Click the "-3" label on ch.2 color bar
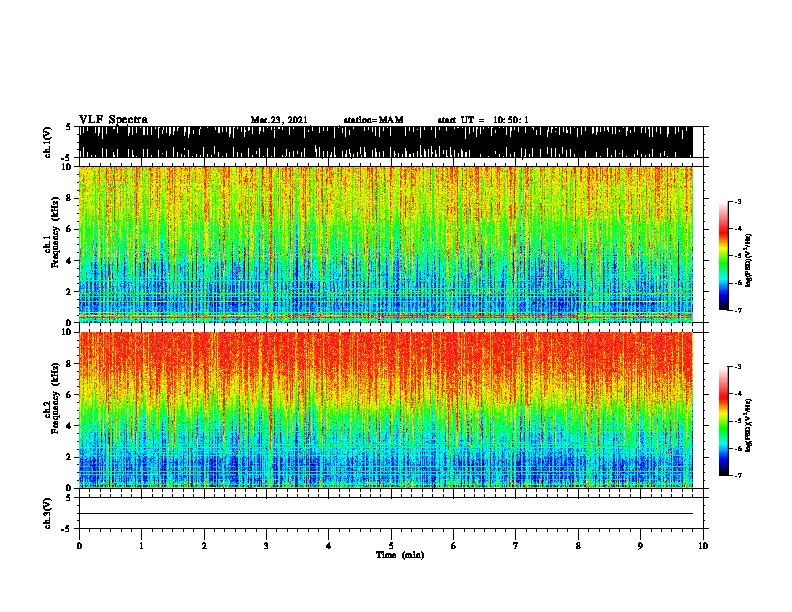792x612 pixels. click(x=738, y=367)
